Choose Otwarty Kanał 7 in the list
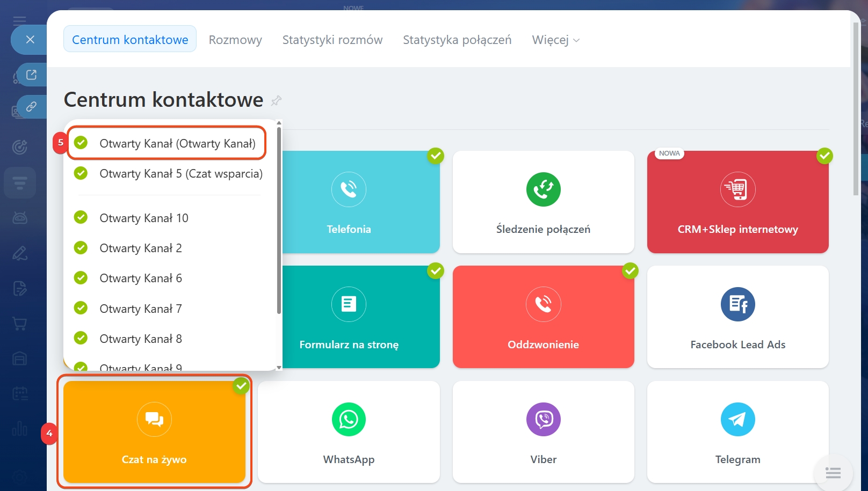Viewport: 868px width, 491px height. click(x=141, y=309)
